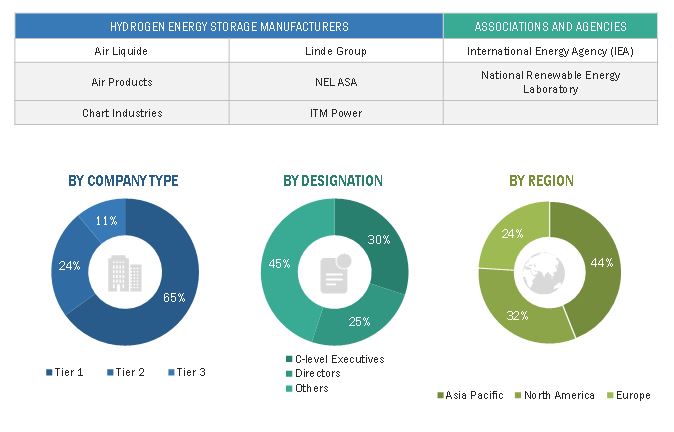Click the 65% segment of company type donut

[175, 295]
